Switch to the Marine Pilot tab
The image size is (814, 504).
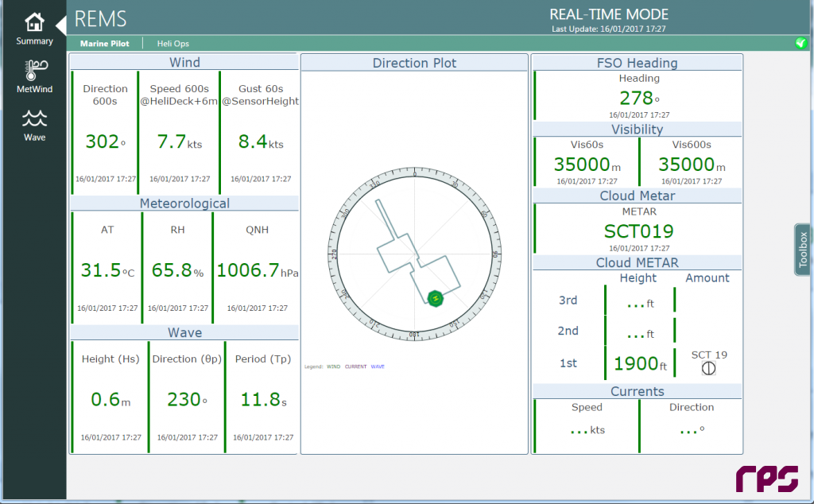point(104,44)
